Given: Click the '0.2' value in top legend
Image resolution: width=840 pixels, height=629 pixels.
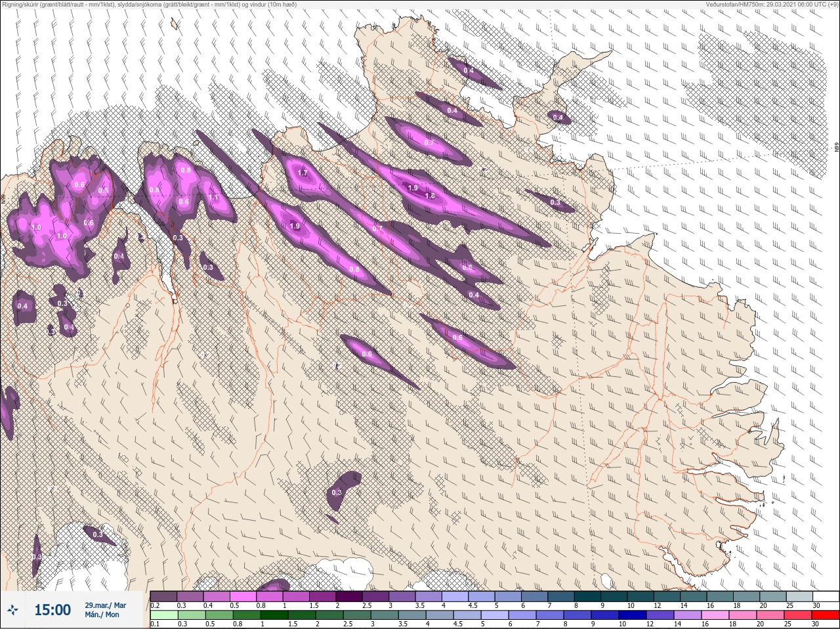Looking at the screenshot, I should 155,605.
